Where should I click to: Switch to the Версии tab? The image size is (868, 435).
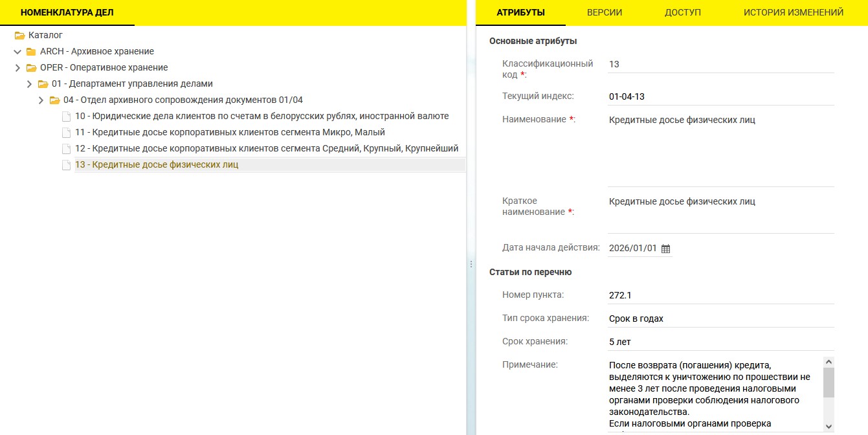coord(605,12)
